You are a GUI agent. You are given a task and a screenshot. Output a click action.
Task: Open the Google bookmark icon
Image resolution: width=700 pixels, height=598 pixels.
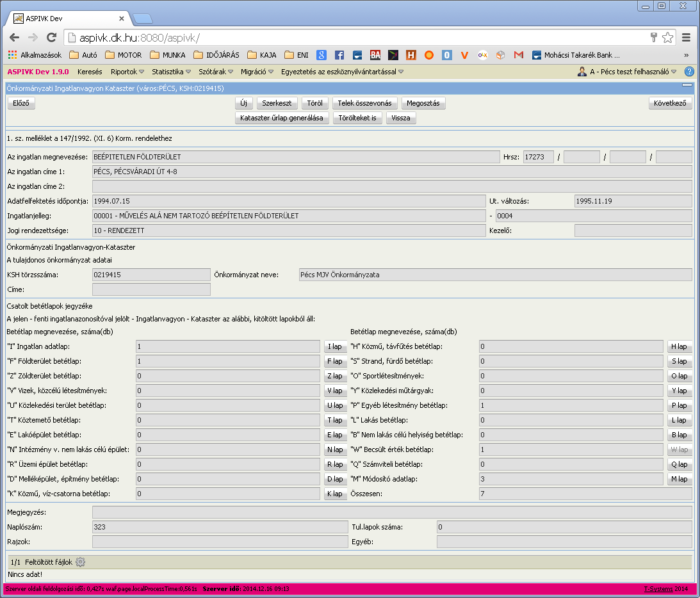(x=322, y=55)
